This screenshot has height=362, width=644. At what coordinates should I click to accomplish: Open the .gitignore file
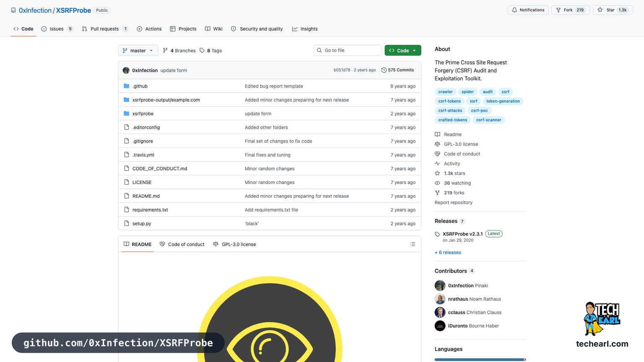tap(143, 141)
